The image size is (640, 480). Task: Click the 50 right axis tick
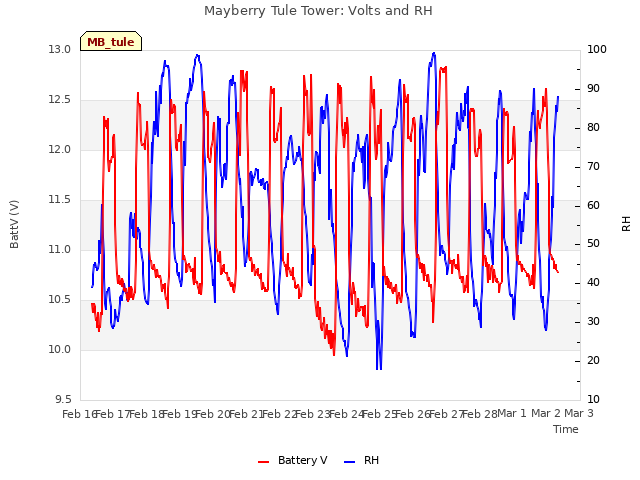coord(593,244)
